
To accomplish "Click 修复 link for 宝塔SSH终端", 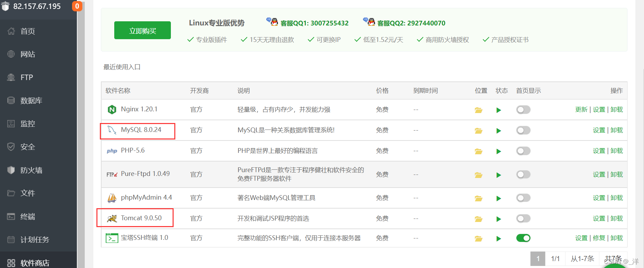I will tap(599, 238).
